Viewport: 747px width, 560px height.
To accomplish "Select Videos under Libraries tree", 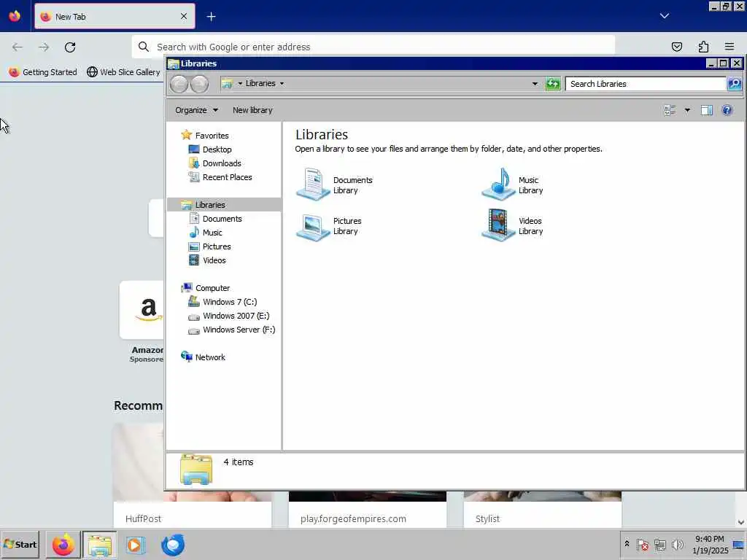I will point(214,260).
